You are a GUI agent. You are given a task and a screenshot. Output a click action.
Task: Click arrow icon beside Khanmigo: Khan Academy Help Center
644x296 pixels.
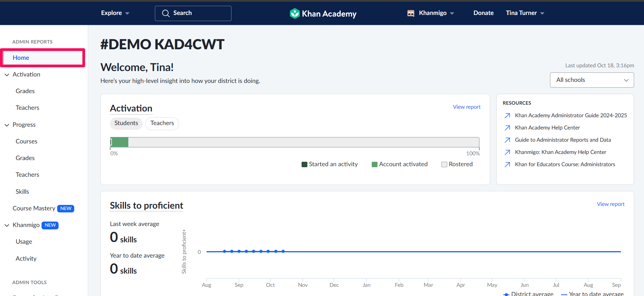tap(507, 152)
